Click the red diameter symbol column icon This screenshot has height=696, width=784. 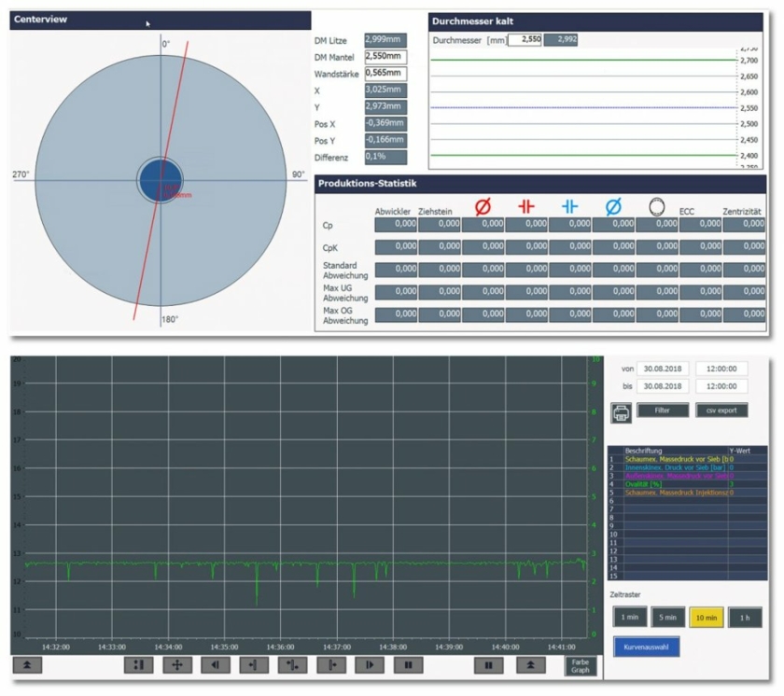click(x=483, y=206)
